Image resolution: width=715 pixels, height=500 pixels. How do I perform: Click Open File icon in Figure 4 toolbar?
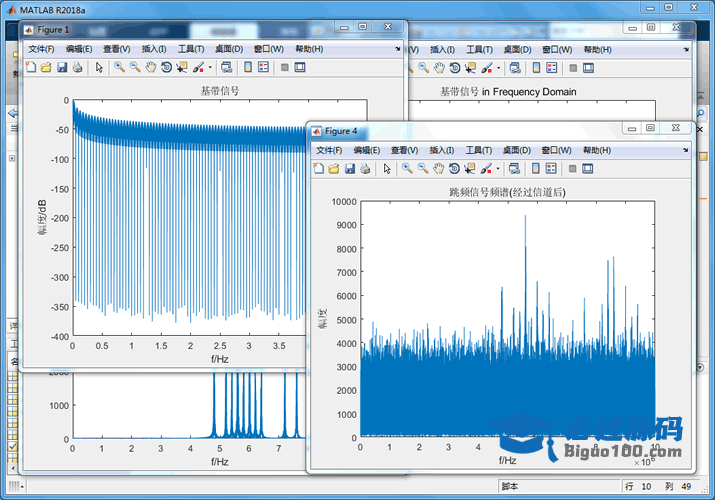tap(334, 169)
